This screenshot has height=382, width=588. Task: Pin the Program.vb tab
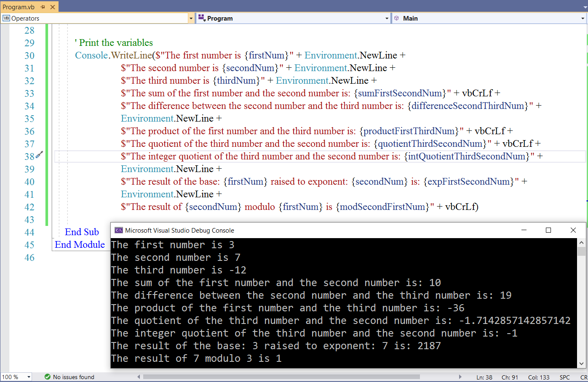(43, 7)
